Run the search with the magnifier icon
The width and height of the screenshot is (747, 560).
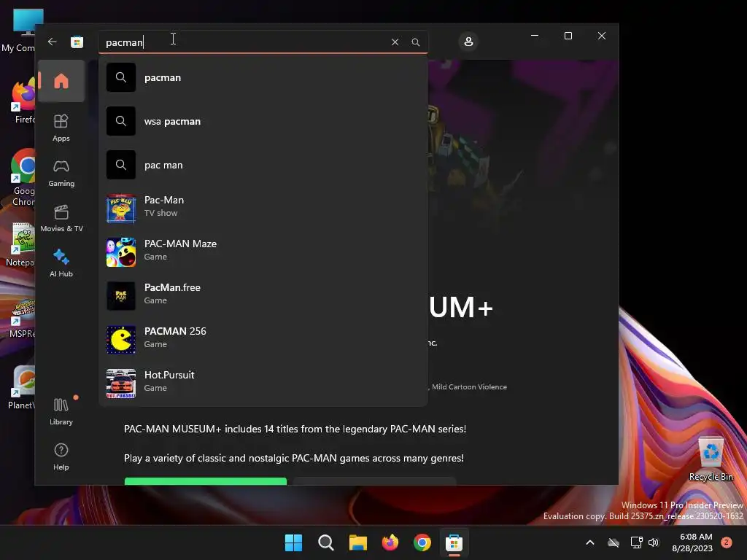(x=415, y=42)
